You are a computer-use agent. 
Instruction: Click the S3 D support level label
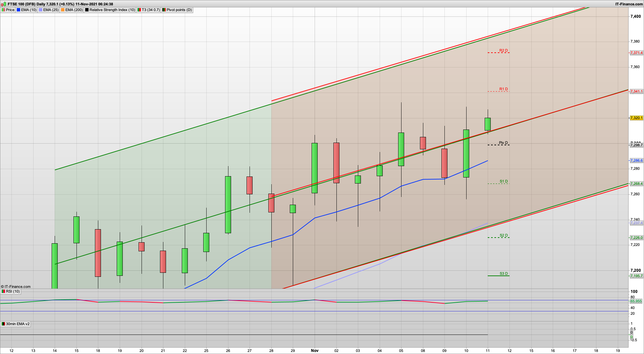(x=503, y=274)
